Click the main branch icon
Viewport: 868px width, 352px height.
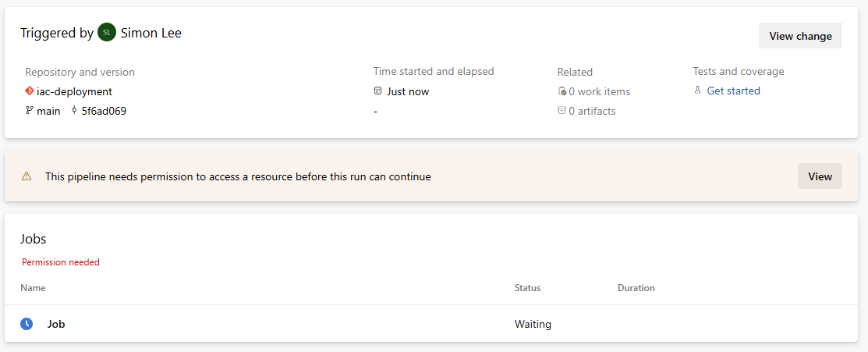point(30,111)
